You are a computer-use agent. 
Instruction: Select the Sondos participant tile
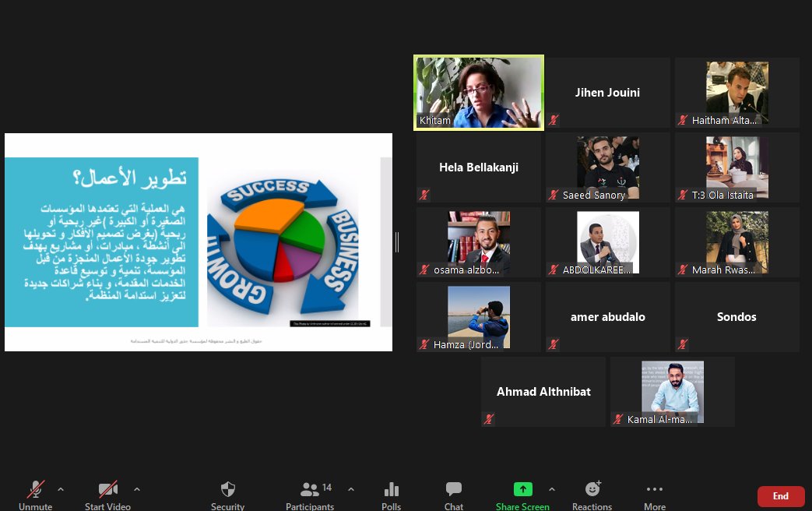tap(737, 317)
